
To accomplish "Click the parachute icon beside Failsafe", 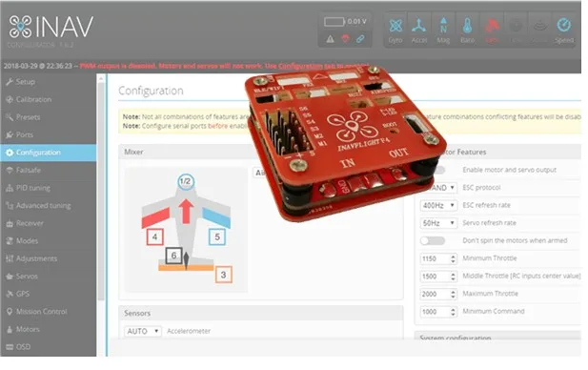I will point(10,170).
